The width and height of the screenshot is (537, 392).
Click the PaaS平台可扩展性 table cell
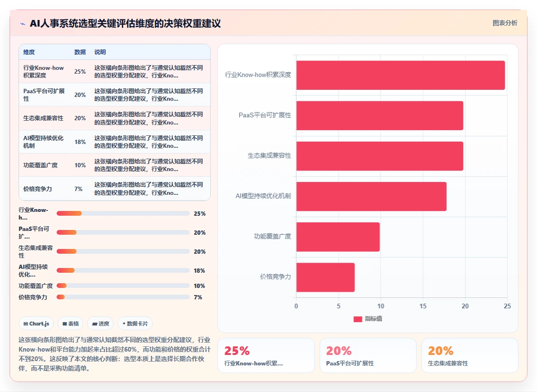44,95
